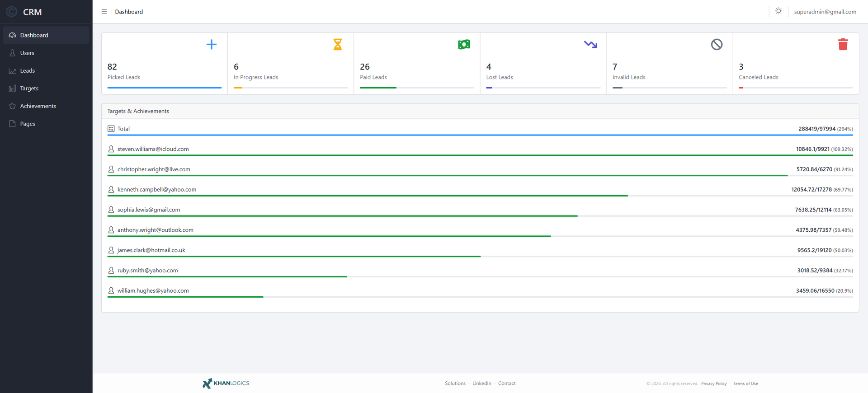
Task: Open the Terms of Use link
Action: [745, 384]
